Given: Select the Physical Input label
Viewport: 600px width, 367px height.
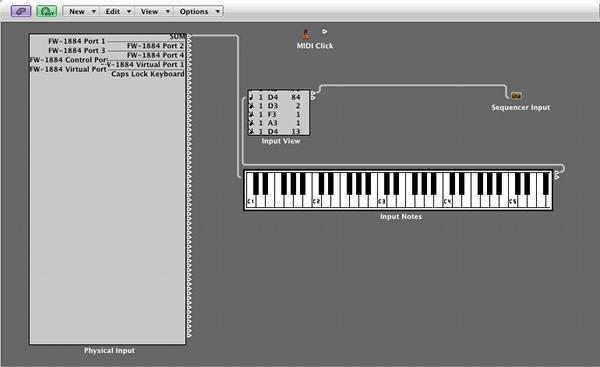Looking at the screenshot, I should [x=109, y=351].
